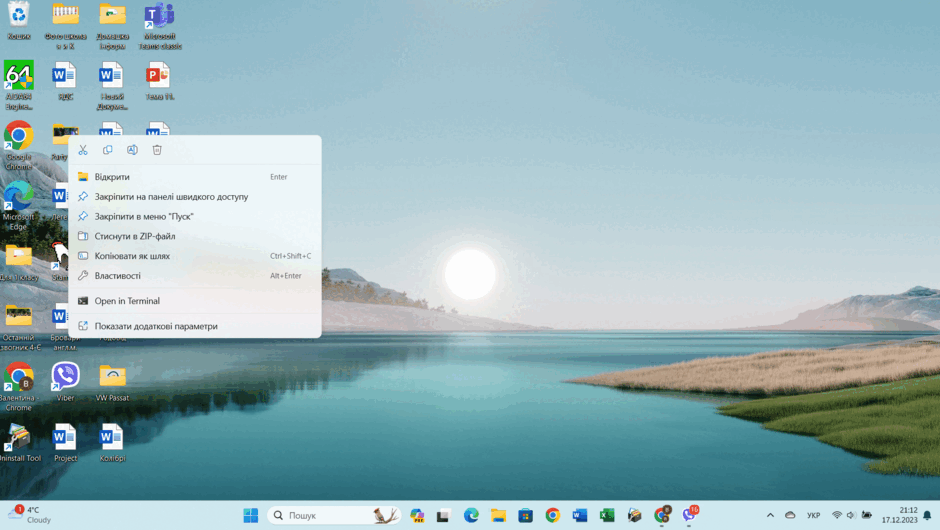Select the Останній дзвоник 4-Є folder

[x=20, y=327]
